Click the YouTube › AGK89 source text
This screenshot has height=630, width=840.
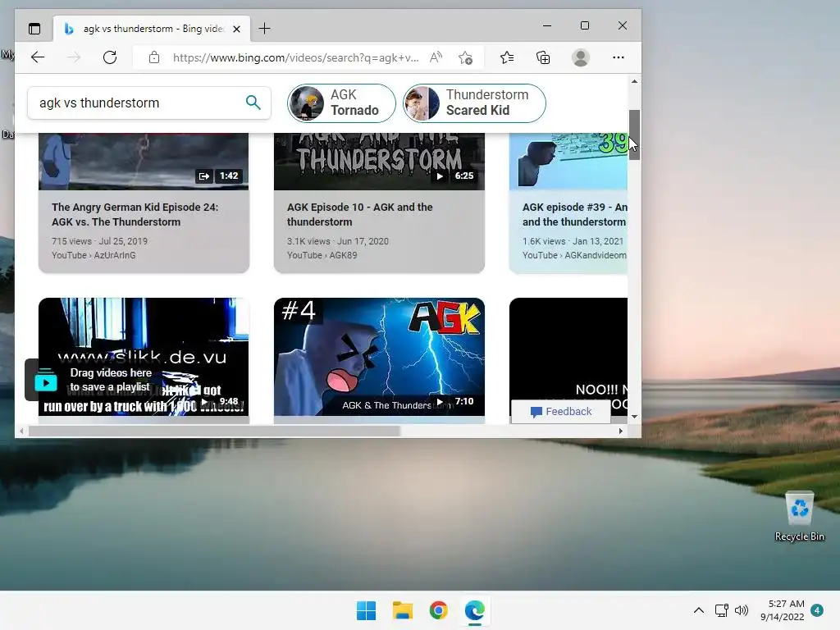tap(322, 255)
